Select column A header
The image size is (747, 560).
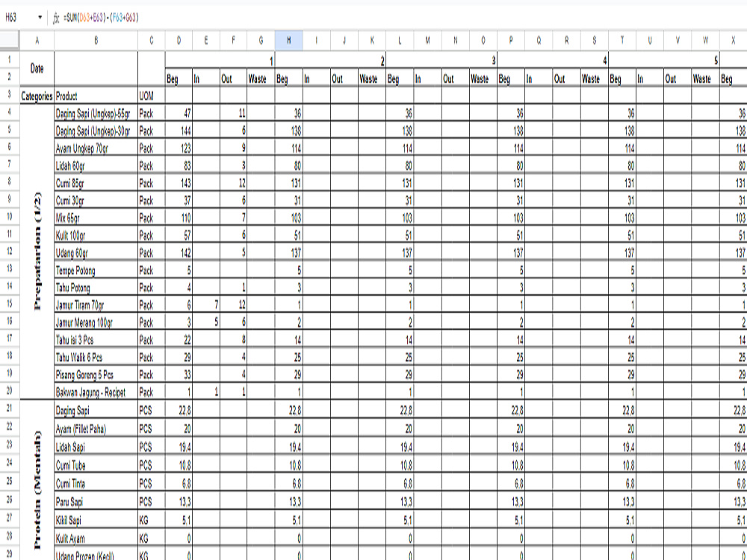pyautogui.click(x=37, y=41)
